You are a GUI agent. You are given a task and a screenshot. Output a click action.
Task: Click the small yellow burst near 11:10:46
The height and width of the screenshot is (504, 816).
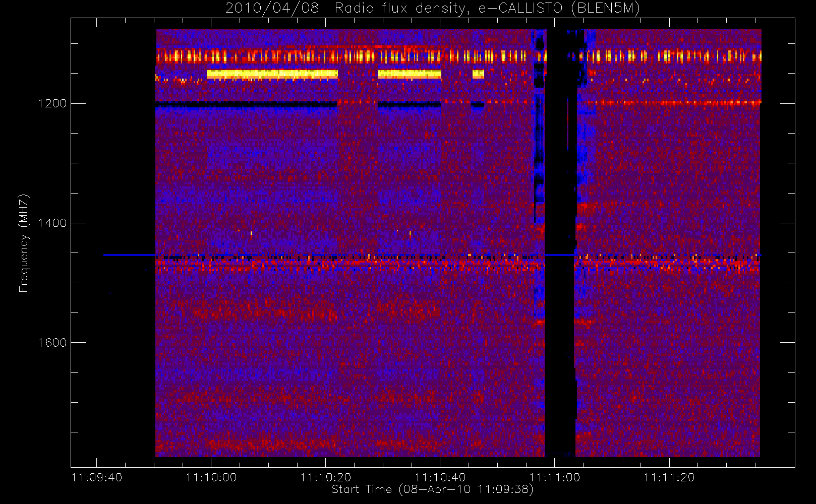478,74
